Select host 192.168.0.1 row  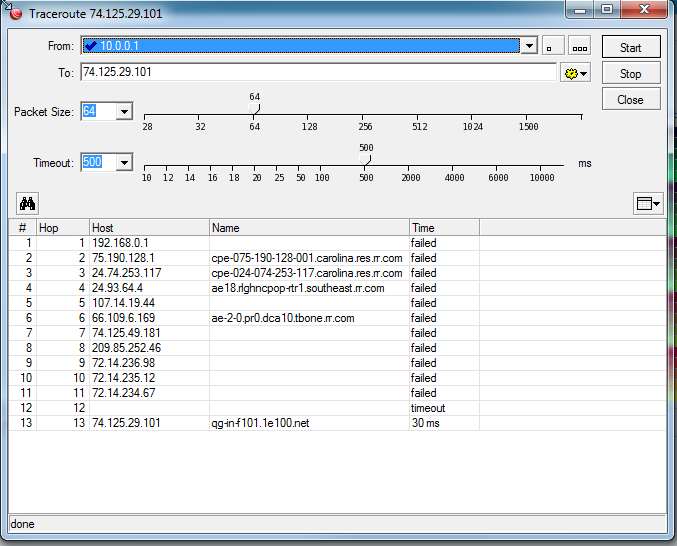pos(337,243)
